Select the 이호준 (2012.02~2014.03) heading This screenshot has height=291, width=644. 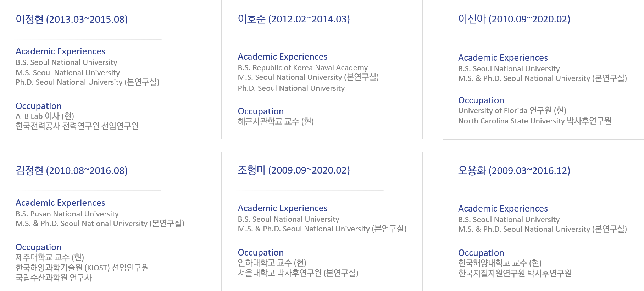(294, 19)
